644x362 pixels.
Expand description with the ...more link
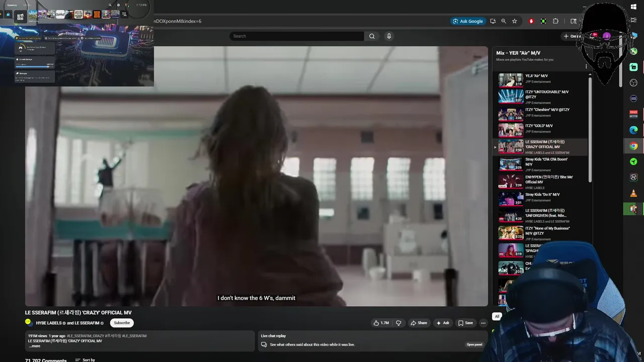tap(34, 346)
